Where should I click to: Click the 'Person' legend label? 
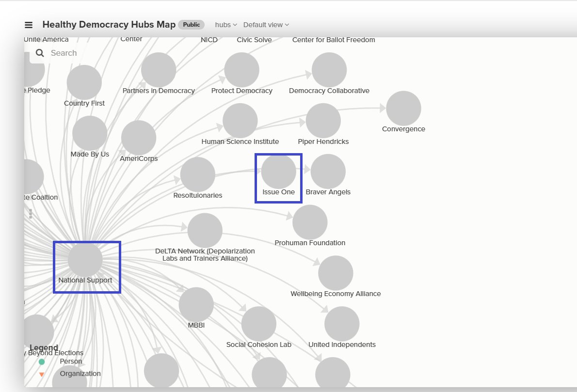(71, 361)
